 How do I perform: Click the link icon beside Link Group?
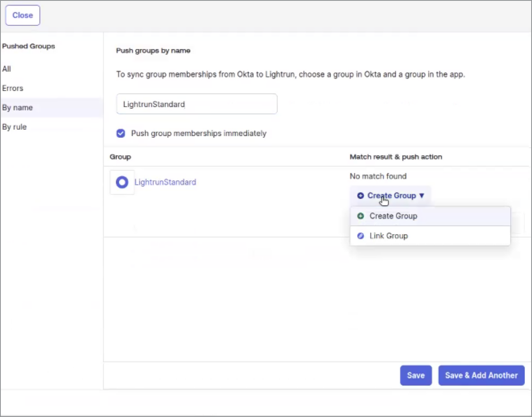(x=361, y=236)
